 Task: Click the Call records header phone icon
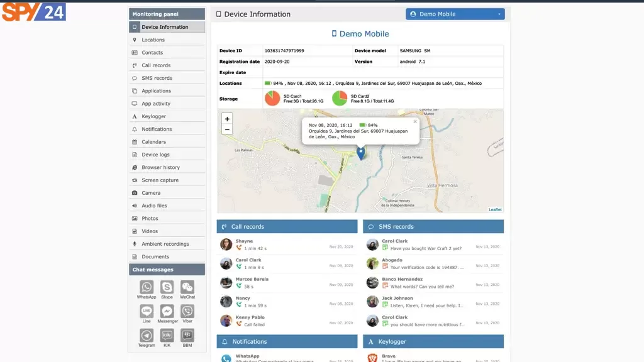pyautogui.click(x=225, y=226)
